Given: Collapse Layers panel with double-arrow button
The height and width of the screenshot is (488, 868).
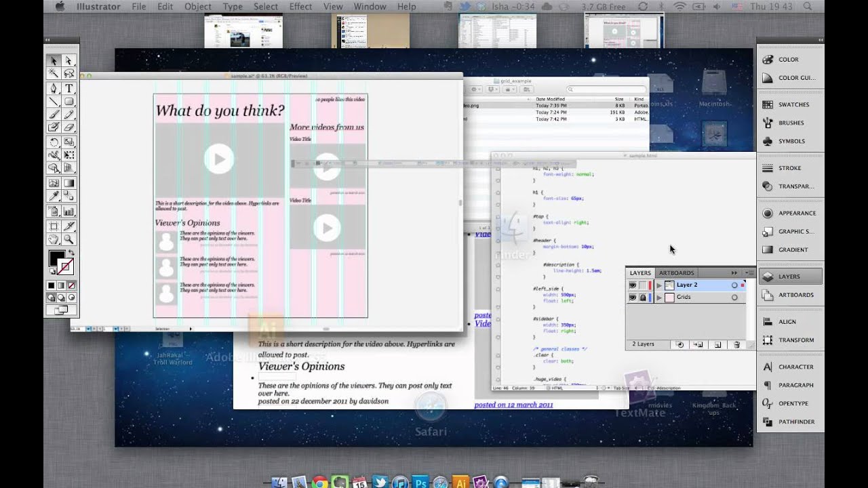Looking at the screenshot, I should (x=734, y=273).
